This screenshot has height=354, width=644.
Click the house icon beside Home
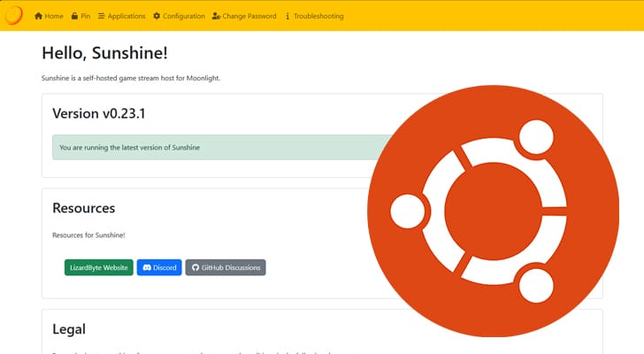(x=38, y=16)
